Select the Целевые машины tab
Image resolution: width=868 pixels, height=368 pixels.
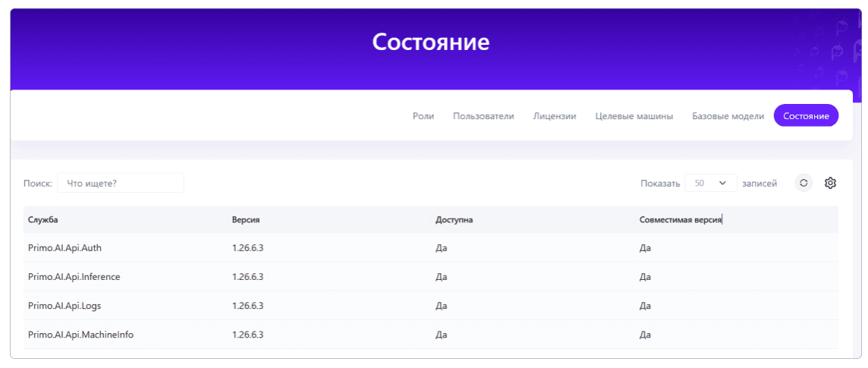(634, 116)
